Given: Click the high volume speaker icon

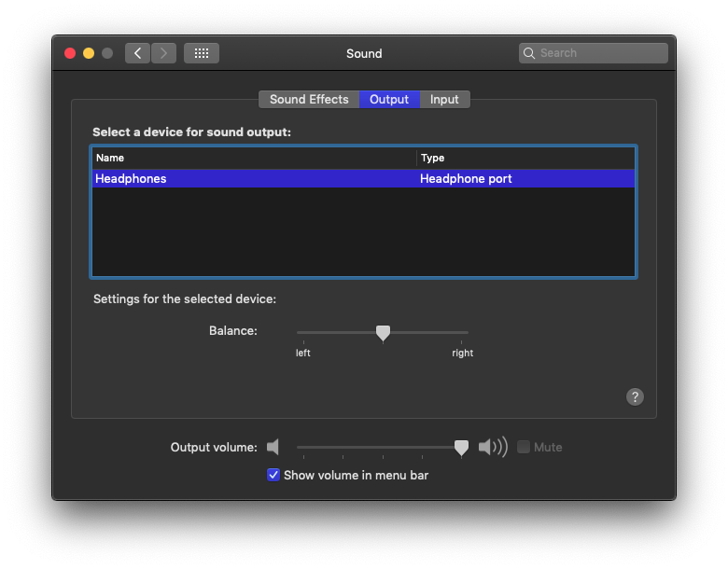Looking at the screenshot, I should point(493,447).
